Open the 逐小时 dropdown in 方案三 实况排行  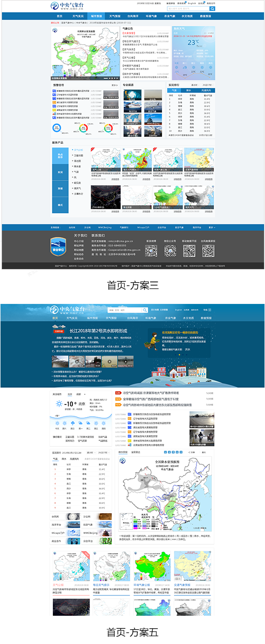(x=196, y=85)
